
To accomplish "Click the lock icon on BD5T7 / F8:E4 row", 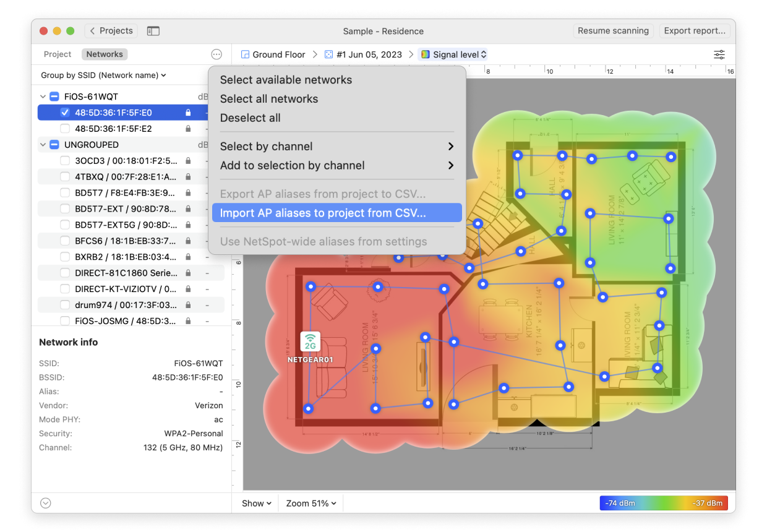I will point(188,193).
